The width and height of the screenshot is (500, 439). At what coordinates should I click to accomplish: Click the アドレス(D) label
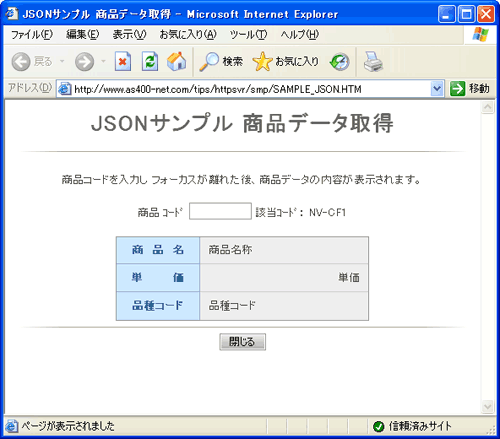coord(30,88)
